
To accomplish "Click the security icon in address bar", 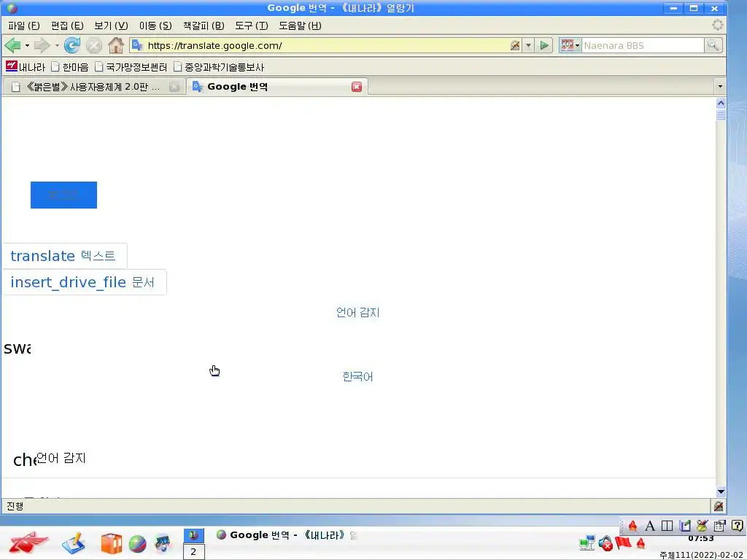I will pos(515,46).
